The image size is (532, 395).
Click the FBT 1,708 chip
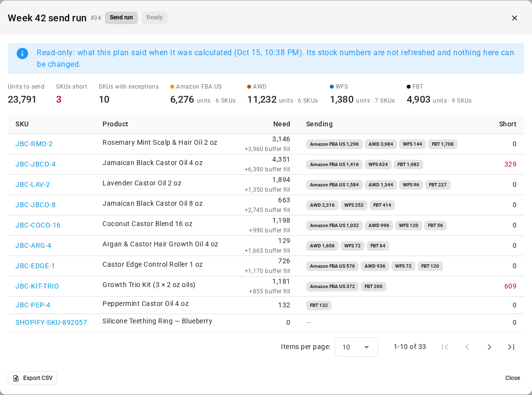click(443, 144)
